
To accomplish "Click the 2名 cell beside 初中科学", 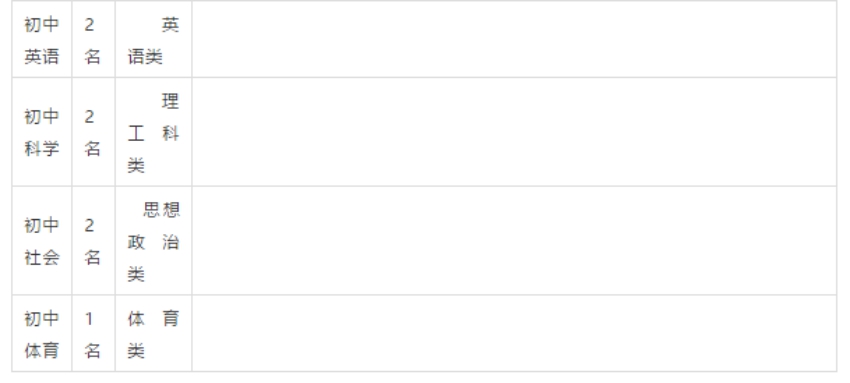I will (x=93, y=132).
